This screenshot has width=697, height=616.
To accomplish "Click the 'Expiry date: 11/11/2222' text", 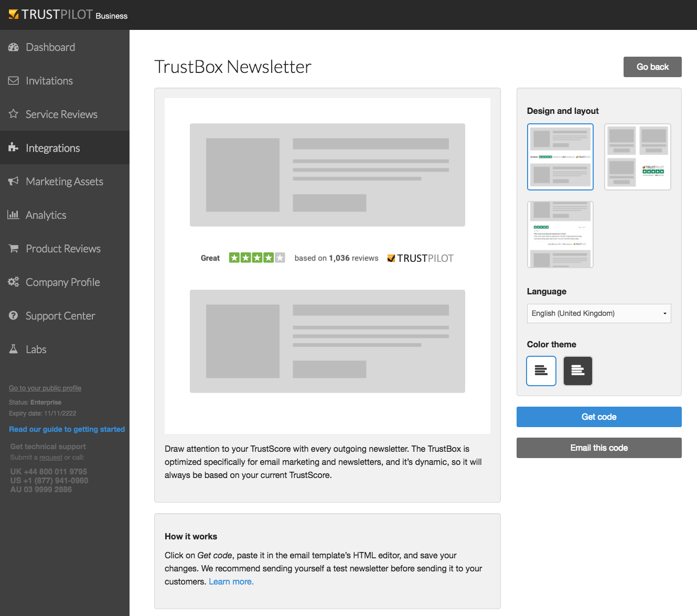I will coord(42,413).
